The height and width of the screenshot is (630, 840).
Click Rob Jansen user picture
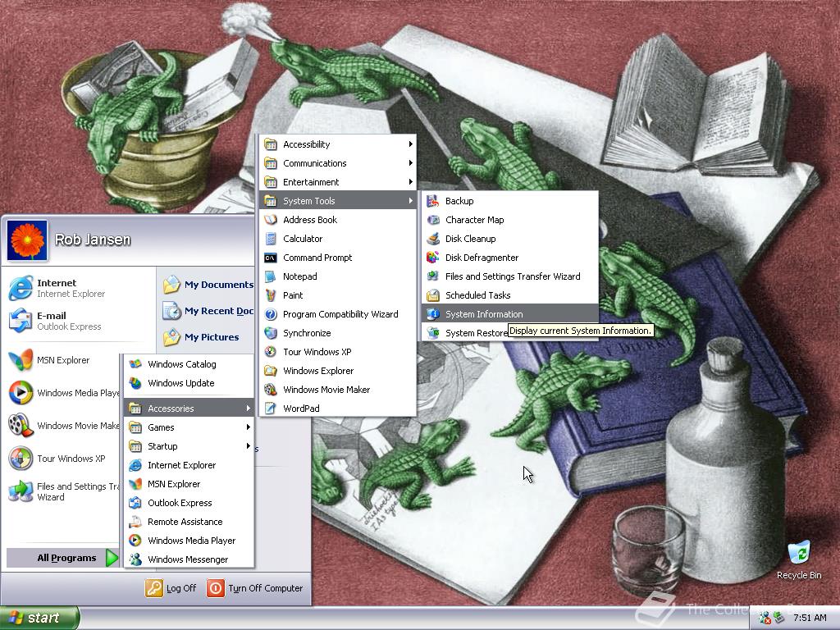[x=27, y=240]
